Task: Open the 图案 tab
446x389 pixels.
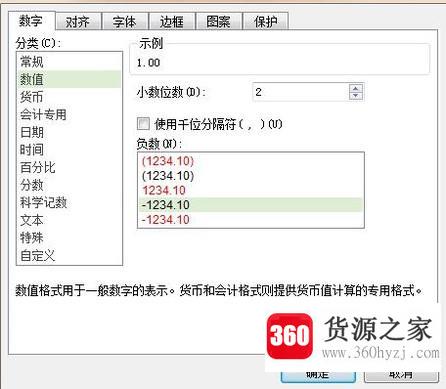Action: (x=219, y=22)
